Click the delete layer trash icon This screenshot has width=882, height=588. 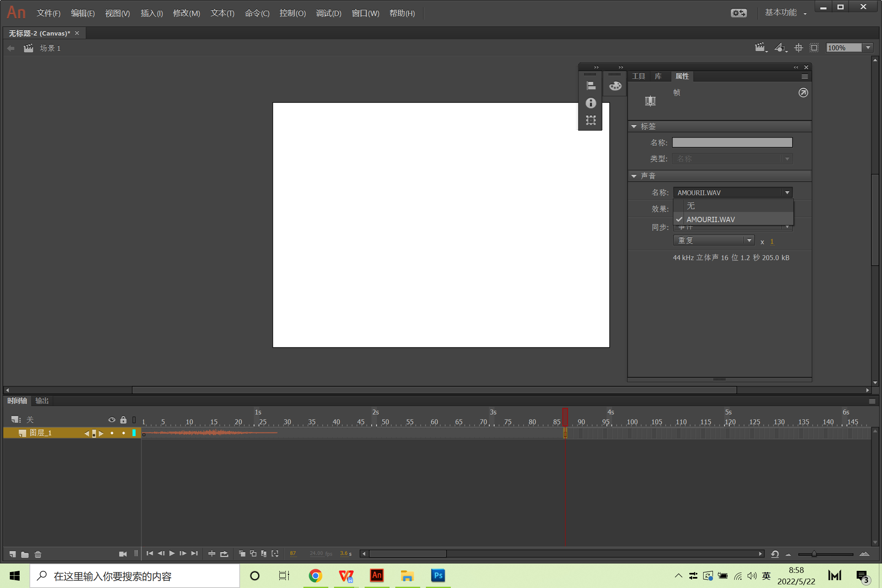(x=38, y=554)
